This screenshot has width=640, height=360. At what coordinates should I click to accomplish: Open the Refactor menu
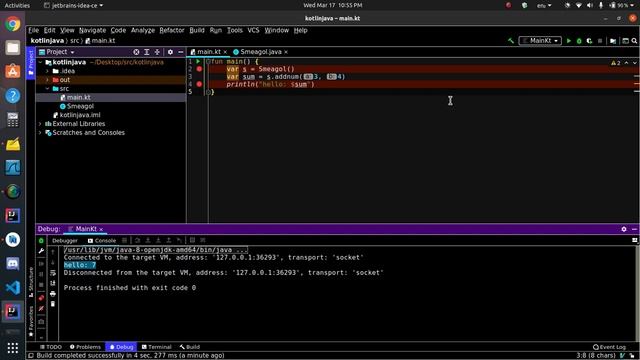click(x=172, y=30)
